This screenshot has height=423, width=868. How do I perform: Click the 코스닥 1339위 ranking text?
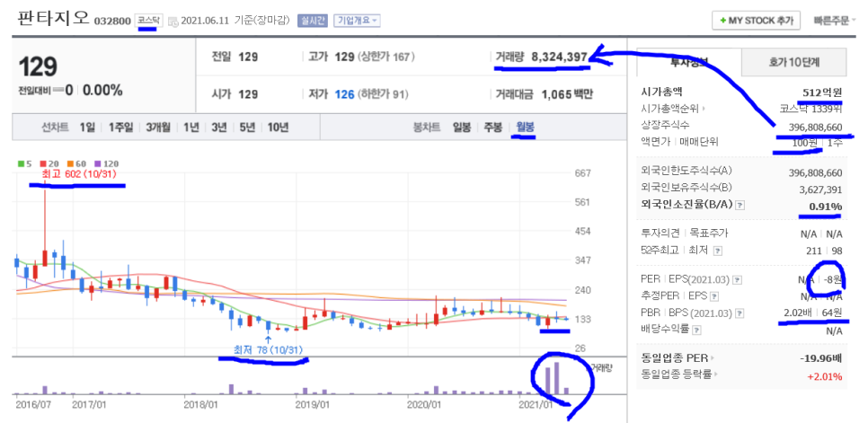[x=811, y=110]
